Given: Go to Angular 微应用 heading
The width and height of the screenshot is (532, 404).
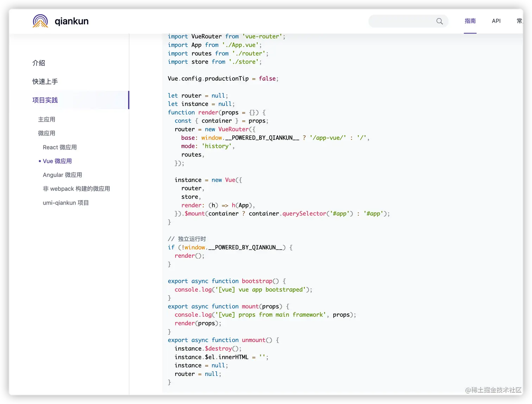Looking at the screenshot, I should pos(62,175).
